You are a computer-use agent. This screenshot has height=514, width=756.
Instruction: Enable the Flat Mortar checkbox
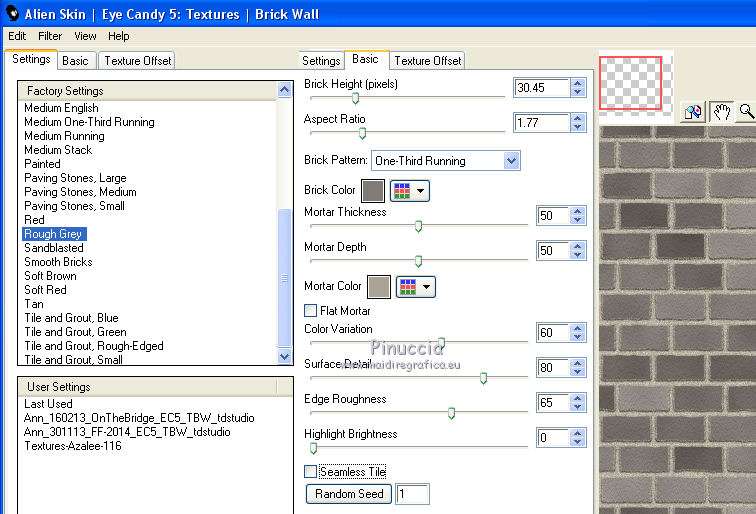(x=310, y=311)
